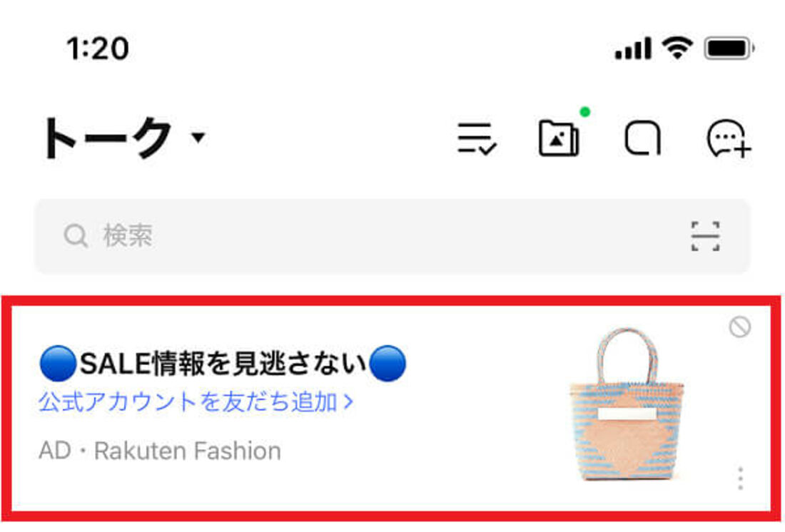Start a new chat with bubble-plus icon

729,138
